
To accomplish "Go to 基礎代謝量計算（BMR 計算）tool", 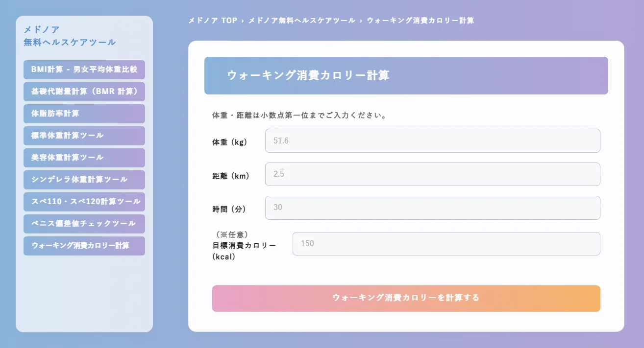I will tap(84, 92).
